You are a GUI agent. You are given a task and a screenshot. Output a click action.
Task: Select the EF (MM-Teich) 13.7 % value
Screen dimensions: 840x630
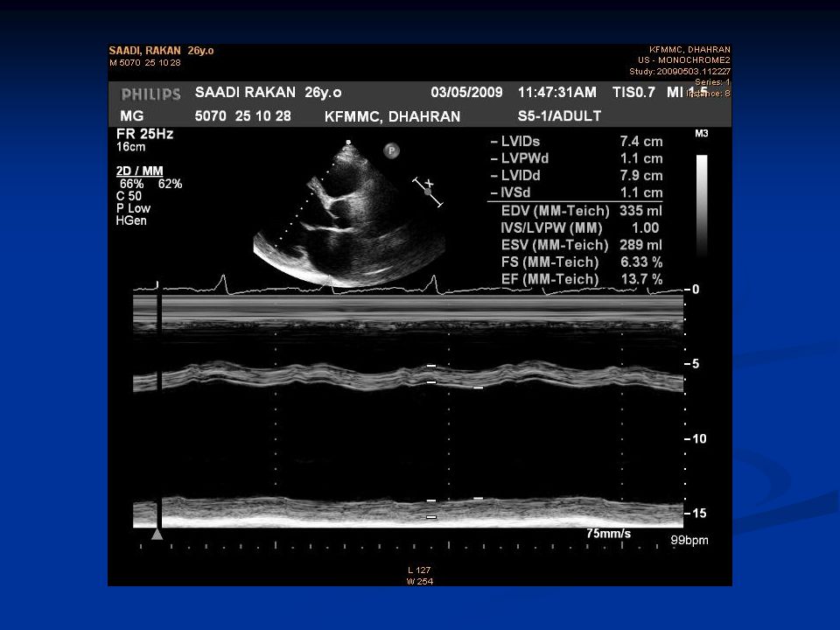coord(582,279)
